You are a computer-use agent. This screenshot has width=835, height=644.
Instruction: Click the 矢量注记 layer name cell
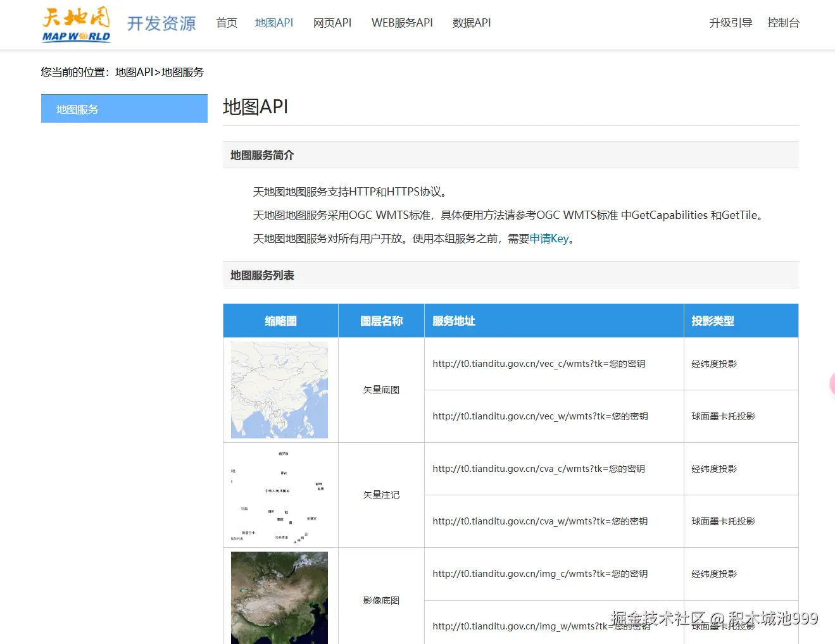click(381, 495)
